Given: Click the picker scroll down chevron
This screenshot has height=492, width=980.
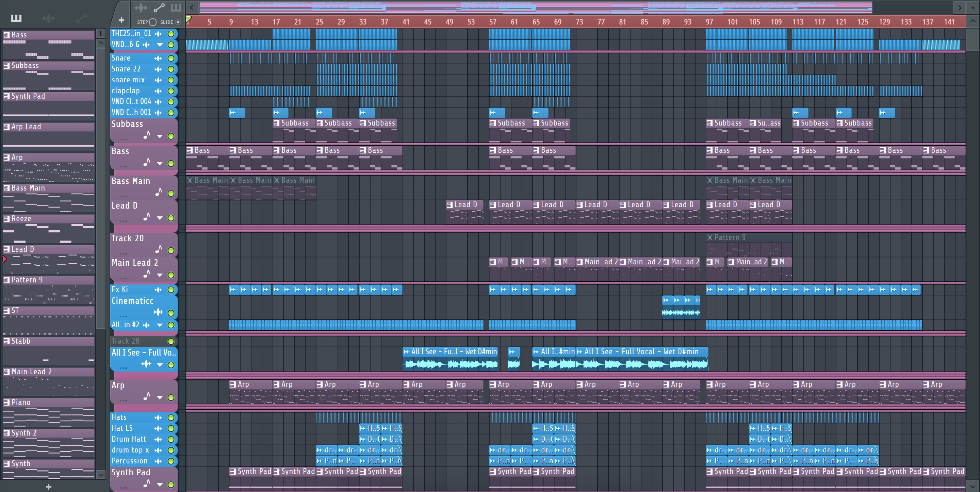Looking at the screenshot, I should point(100,475).
